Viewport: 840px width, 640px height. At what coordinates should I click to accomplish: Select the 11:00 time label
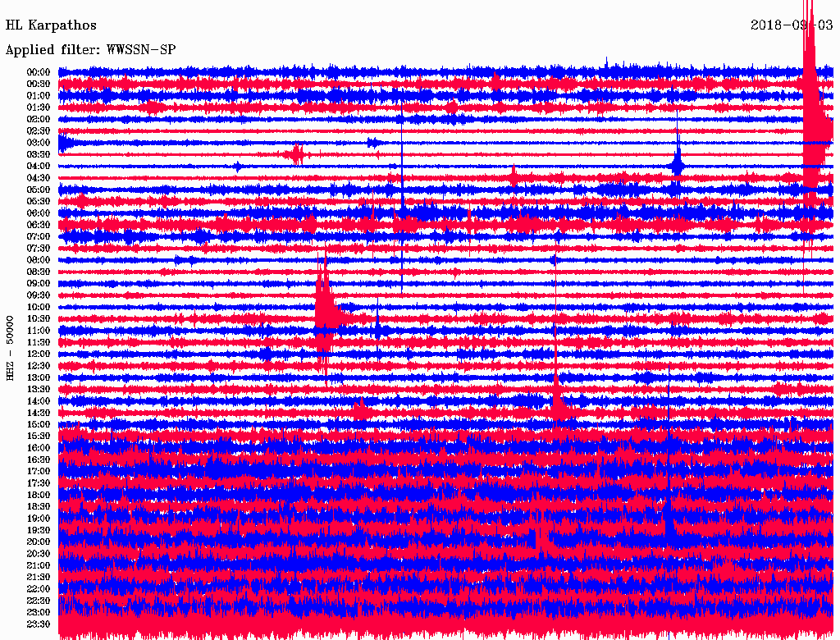point(38,331)
